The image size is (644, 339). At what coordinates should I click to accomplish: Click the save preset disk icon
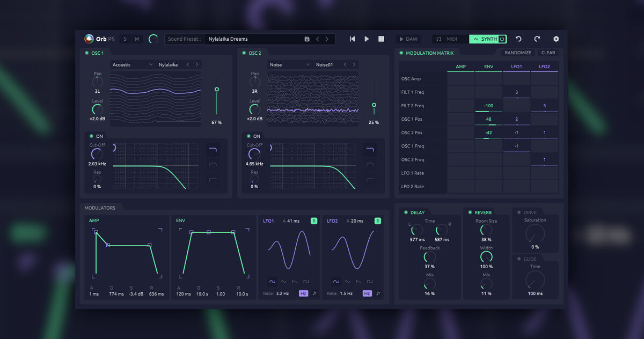coord(307,39)
